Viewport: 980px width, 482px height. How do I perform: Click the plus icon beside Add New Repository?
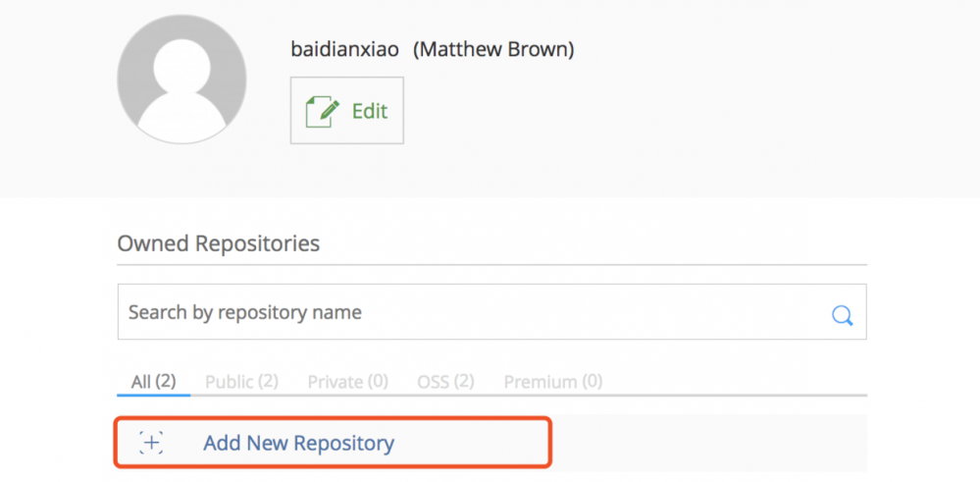click(x=151, y=443)
